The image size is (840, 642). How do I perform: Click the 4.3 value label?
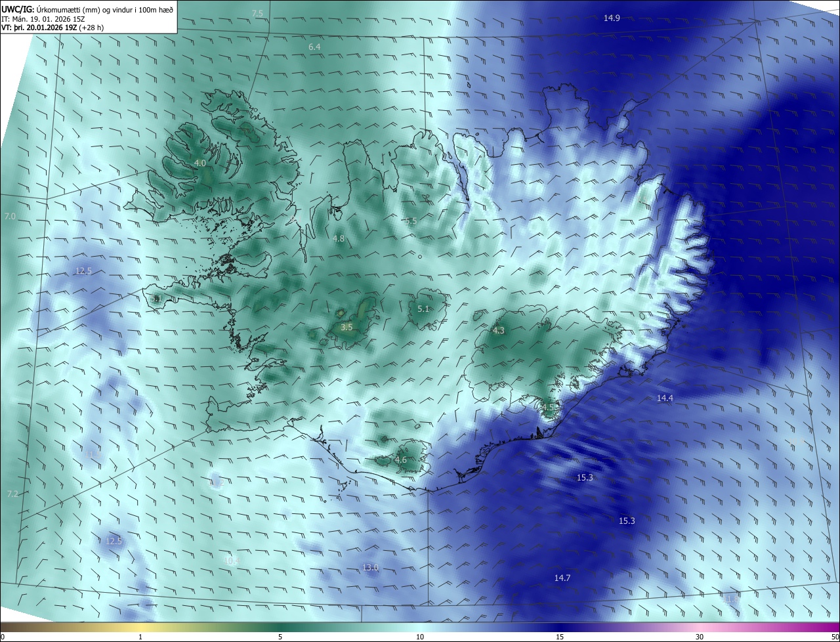499,331
